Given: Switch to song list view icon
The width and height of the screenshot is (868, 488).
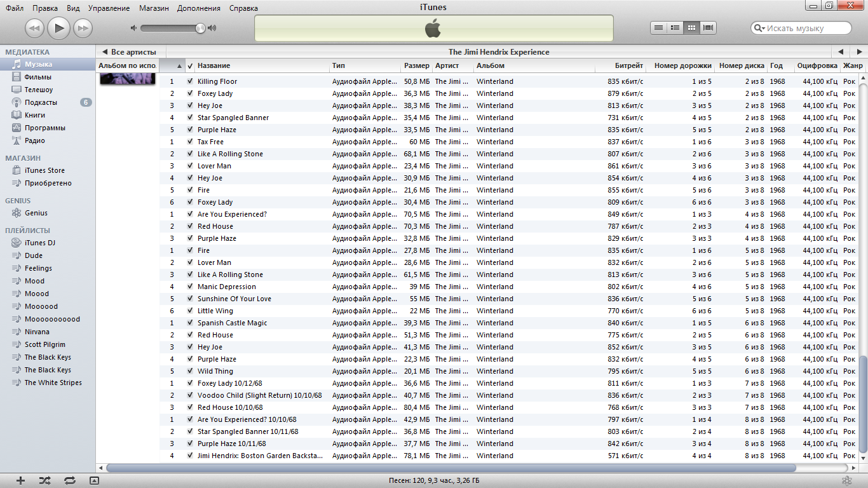Looking at the screenshot, I should (659, 28).
